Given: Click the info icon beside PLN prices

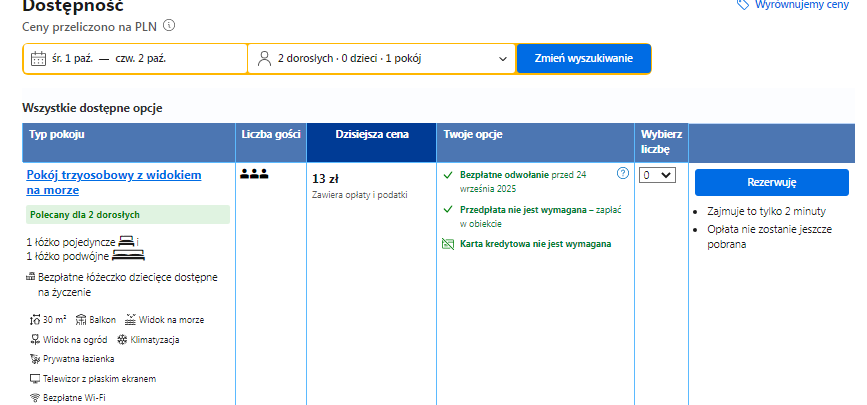Looking at the screenshot, I should click(x=169, y=25).
